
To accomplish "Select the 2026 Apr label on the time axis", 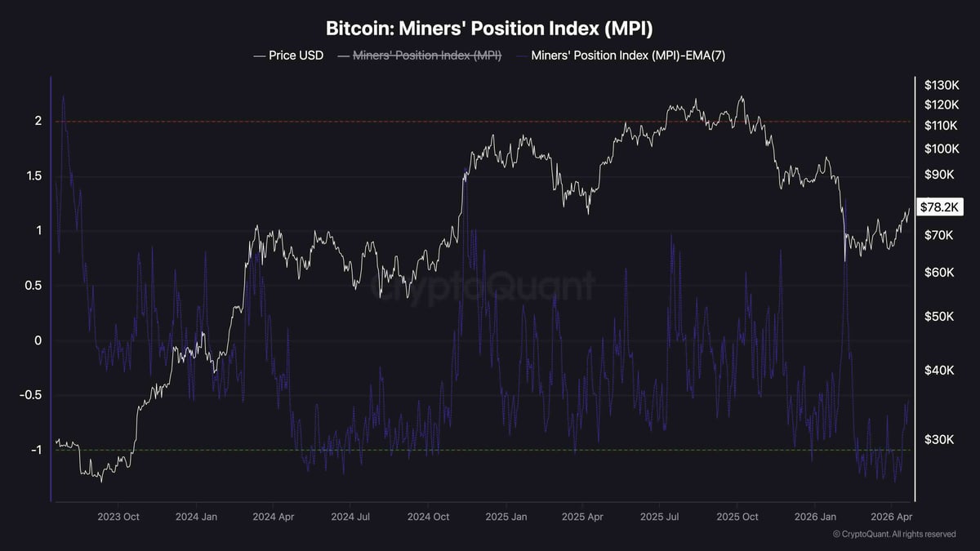I will pyautogui.click(x=893, y=517).
